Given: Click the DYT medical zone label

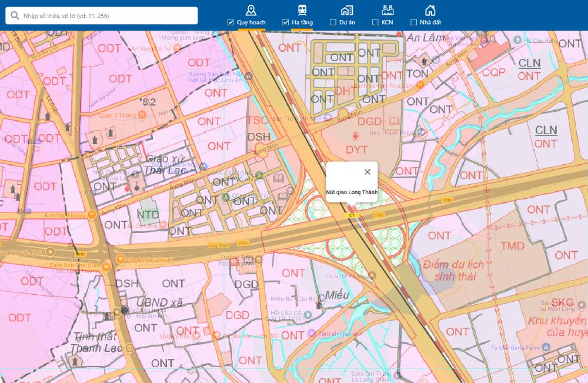Looking at the screenshot, I should click(356, 150).
